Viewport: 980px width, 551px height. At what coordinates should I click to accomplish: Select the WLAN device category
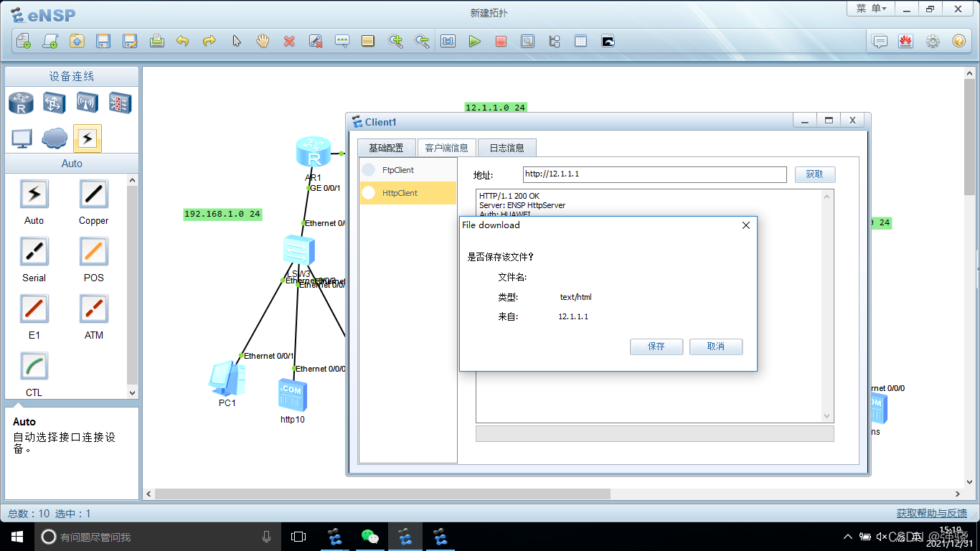click(88, 103)
